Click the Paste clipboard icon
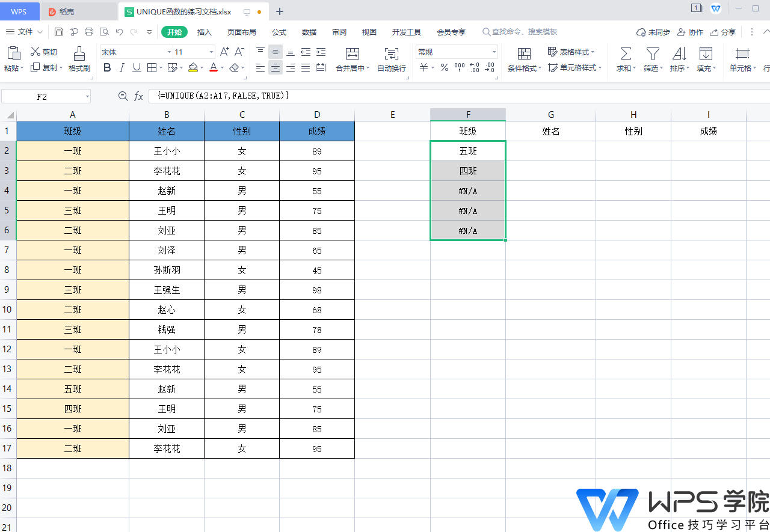This screenshot has width=770, height=532. click(x=13, y=54)
